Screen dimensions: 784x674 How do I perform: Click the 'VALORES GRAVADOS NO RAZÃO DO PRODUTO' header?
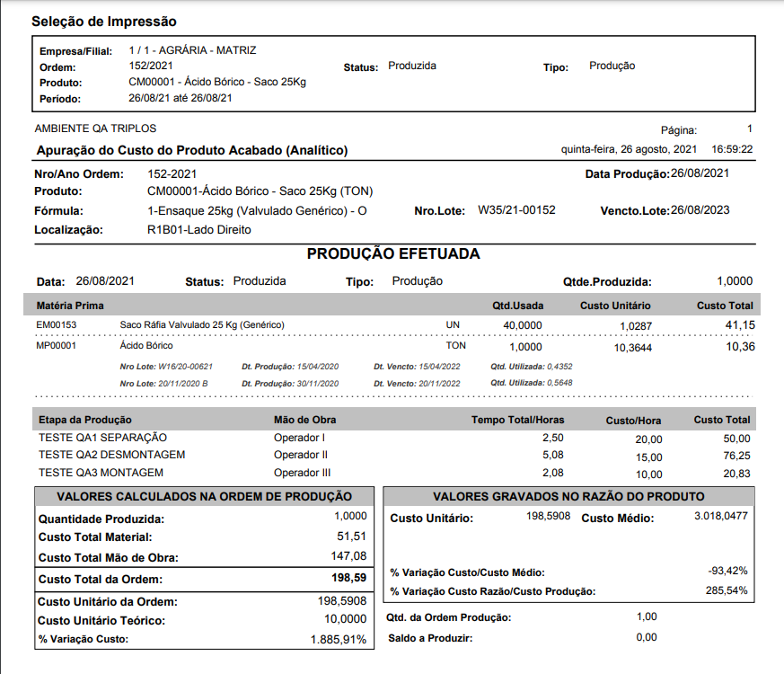[x=568, y=496]
